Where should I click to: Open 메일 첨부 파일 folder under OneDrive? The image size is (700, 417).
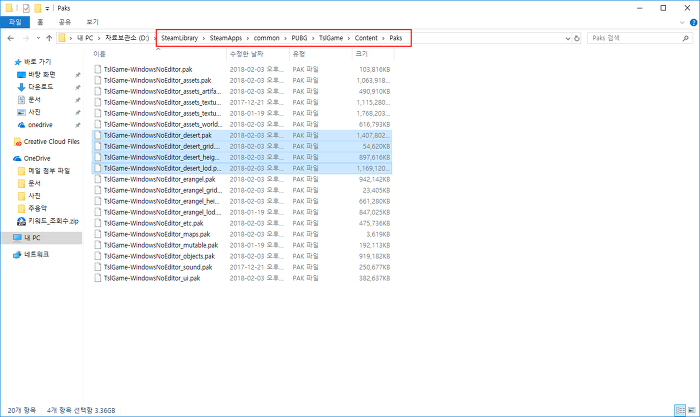(49, 171)
